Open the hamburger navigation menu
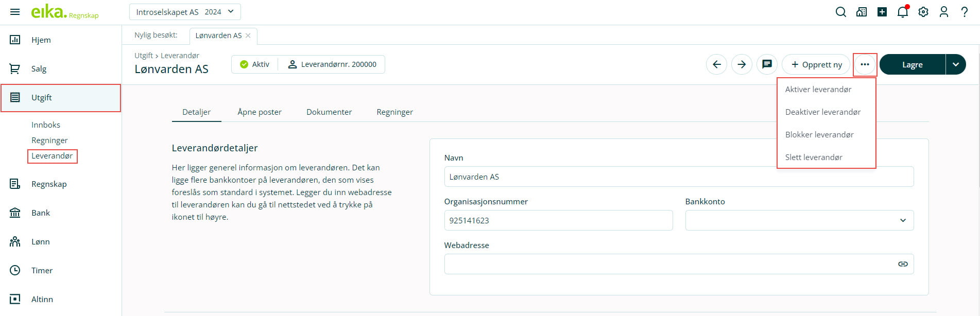 point(15,12)
